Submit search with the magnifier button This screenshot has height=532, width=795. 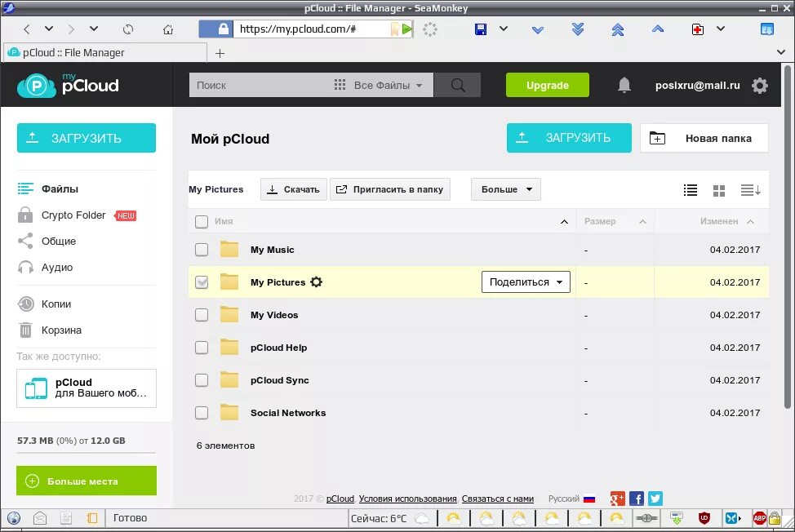457,85
